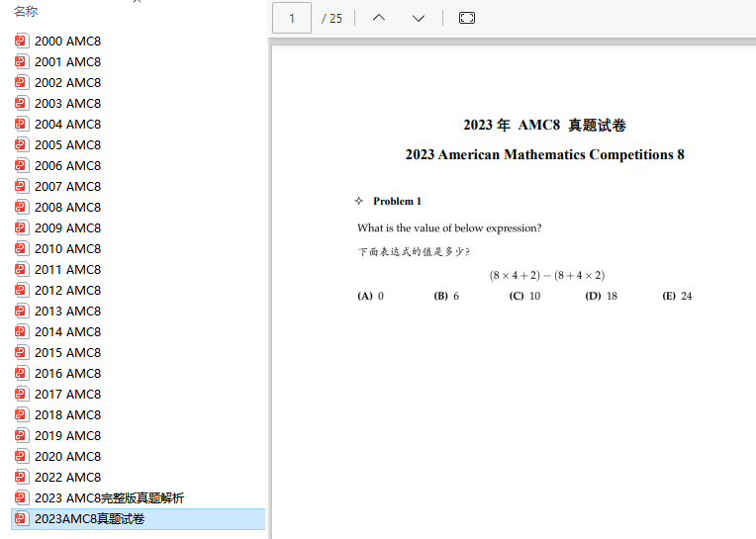Select file 2006 AMC8

coord(67,165)
